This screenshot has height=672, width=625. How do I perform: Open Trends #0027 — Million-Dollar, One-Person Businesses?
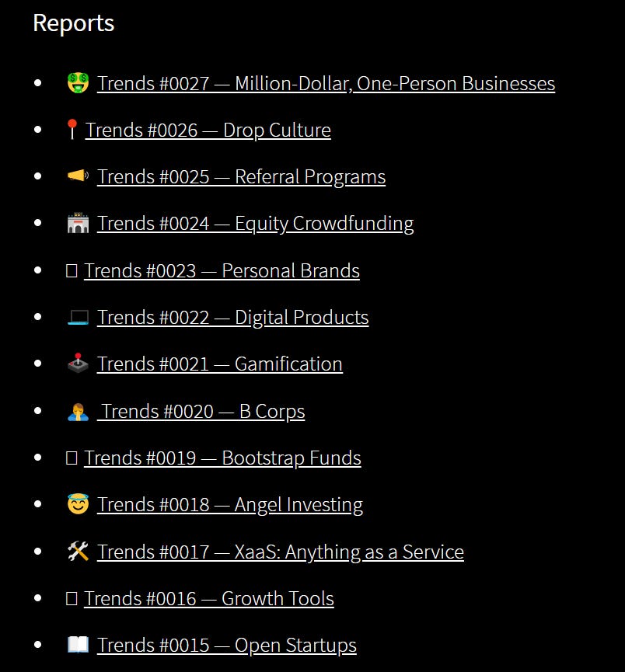coord(326,83)
